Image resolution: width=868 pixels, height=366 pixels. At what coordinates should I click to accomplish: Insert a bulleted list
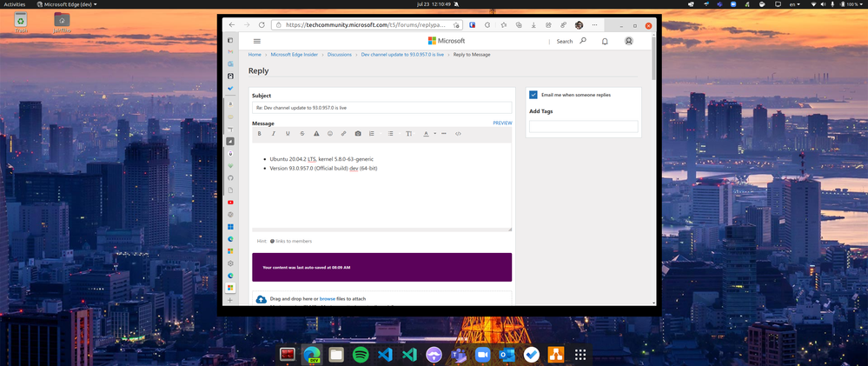pyautogui.click(x=390, y=133)
